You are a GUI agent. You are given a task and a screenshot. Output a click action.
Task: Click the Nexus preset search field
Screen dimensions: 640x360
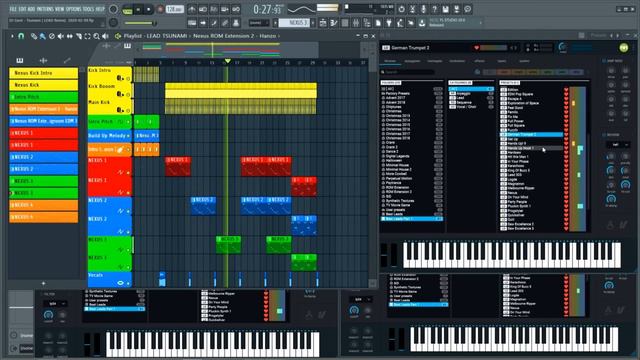(408, 72)
